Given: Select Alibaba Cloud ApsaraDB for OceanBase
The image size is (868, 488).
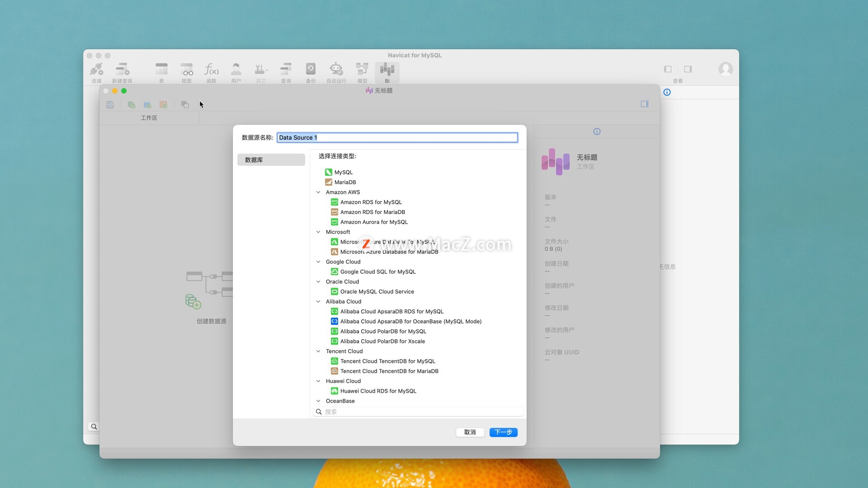Looking at the screenshot, I should pos(406,321).
